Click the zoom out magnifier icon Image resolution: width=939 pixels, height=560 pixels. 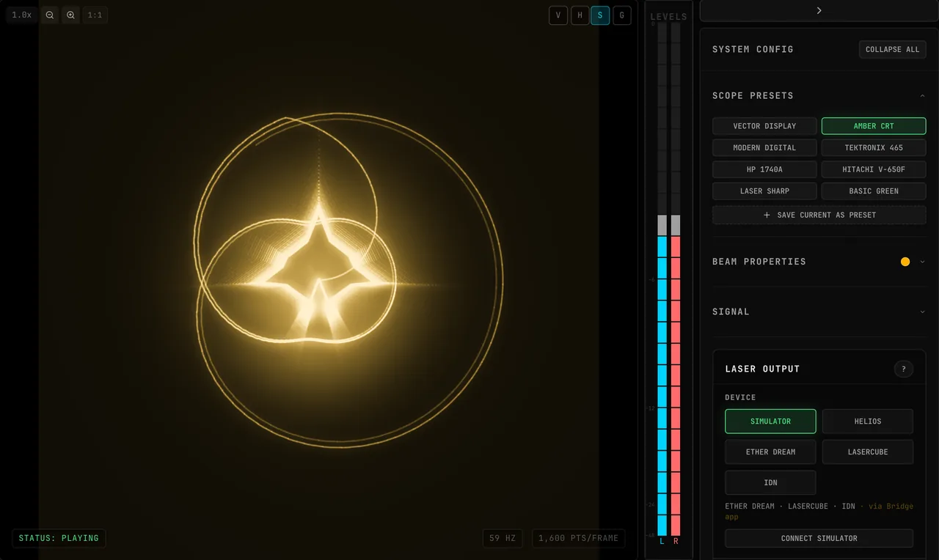(49, 15)
